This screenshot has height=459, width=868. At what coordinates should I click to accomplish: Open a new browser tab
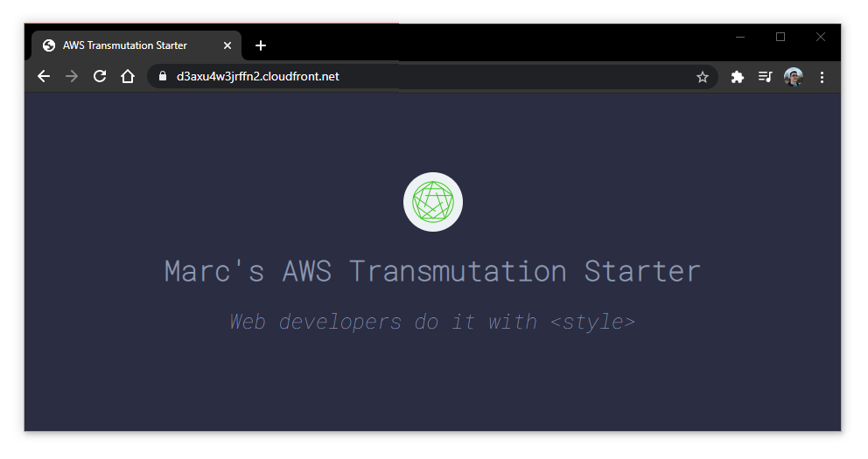click(x=261, y=45)
